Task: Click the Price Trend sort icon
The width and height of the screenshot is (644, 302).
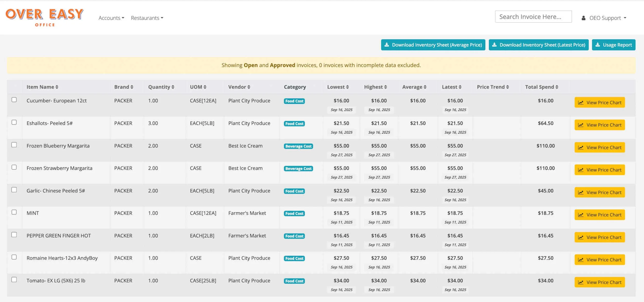Action: (x=507, y=87)
